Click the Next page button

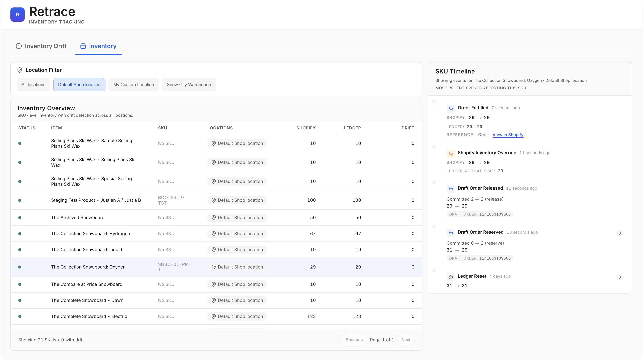[x=406, y=340]
